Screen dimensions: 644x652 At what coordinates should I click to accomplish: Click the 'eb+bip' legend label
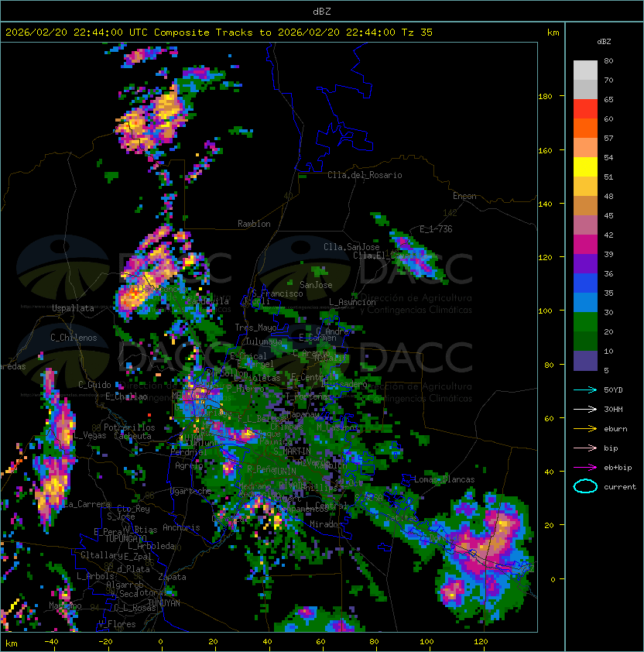pos(618,468)
